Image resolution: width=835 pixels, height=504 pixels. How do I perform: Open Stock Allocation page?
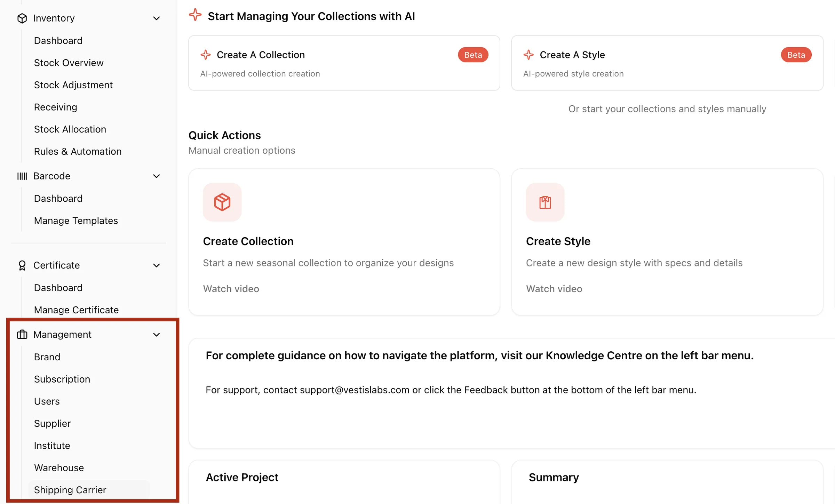click(x=70, y=129)
